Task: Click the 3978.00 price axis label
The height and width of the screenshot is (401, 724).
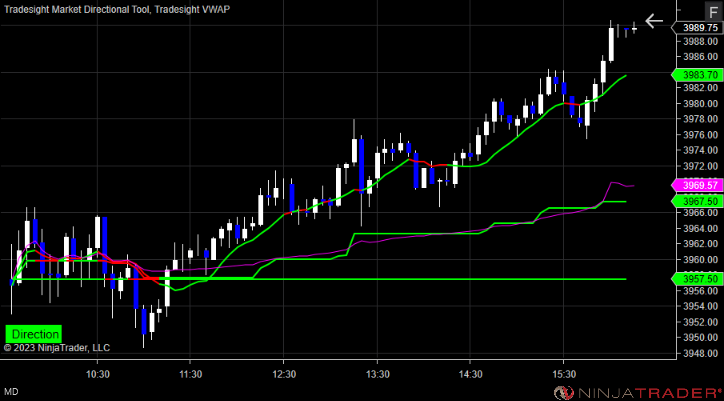Action: [x=700, y=119]
